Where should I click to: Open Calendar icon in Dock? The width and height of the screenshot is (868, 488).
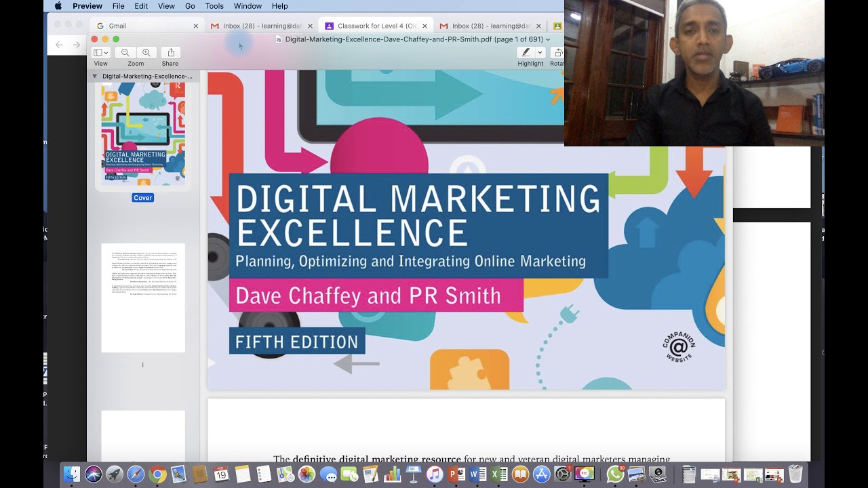[221, 474]
